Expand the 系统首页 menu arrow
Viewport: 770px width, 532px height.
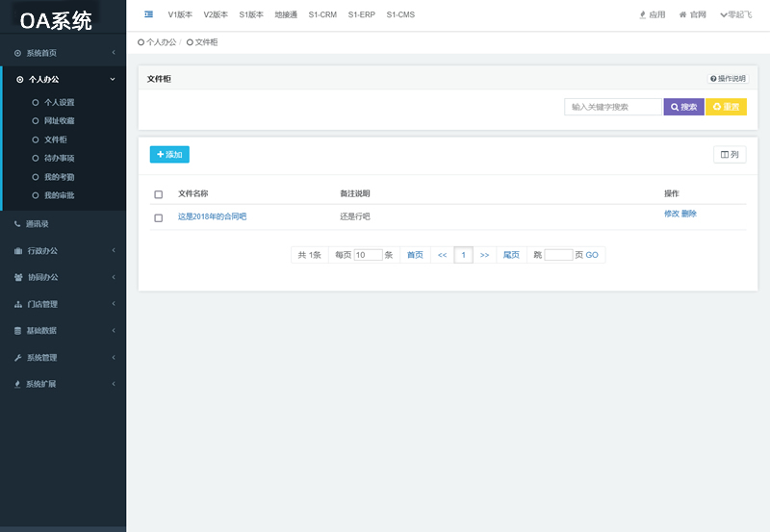coord(114,53)
